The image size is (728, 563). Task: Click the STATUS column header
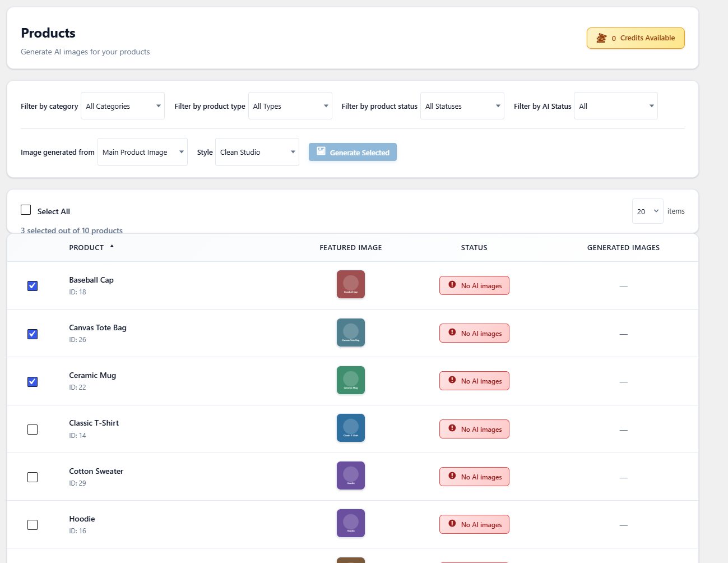[474, 247]
